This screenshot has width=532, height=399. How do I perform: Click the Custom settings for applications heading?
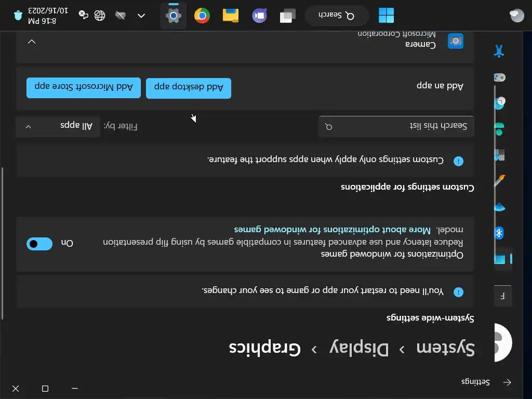pos(407,187)
